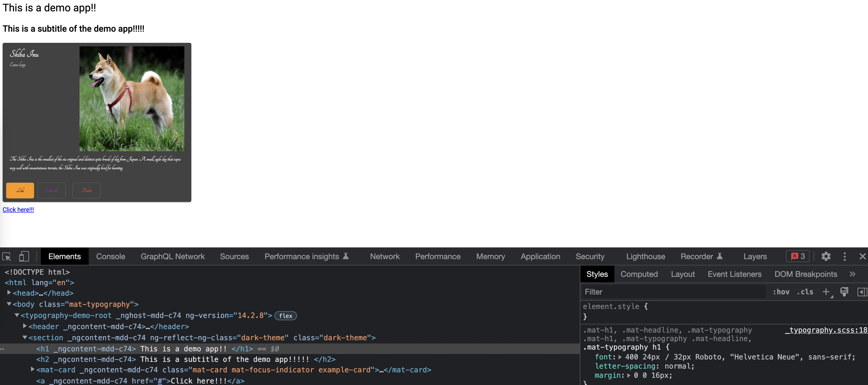
Task: Toggle rendering emulations paintbrush icon
Action: [x=844, y=292]
